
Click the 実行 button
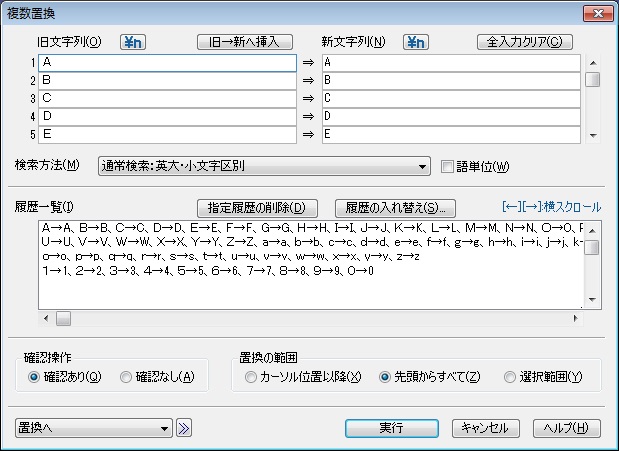(392, 428)
